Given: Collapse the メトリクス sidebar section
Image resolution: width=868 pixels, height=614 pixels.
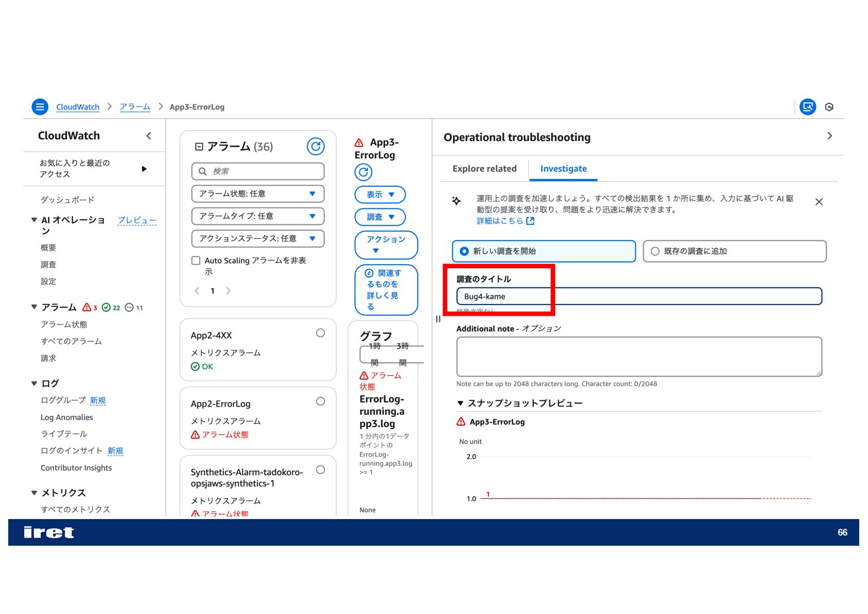Looking at the screenshot, I should pyautogui.click(x=34, y=493).
